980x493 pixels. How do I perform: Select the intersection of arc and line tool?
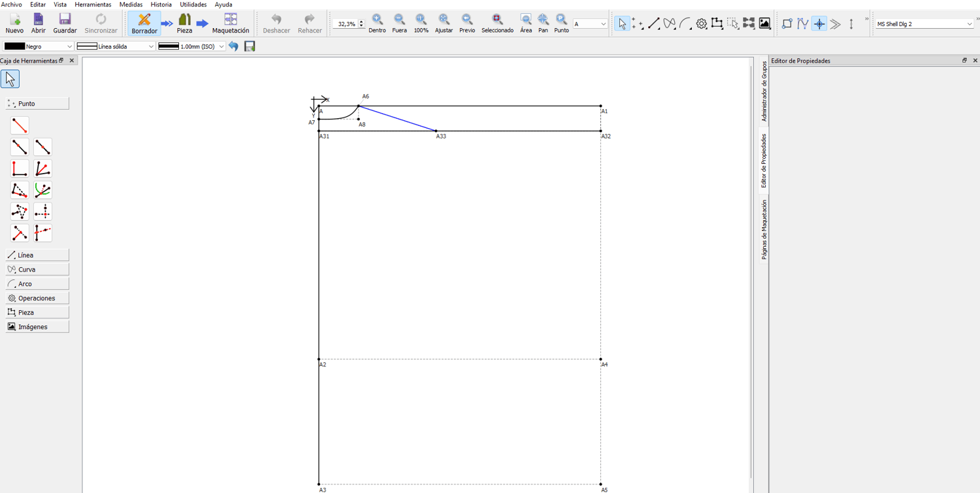[42, 190]
